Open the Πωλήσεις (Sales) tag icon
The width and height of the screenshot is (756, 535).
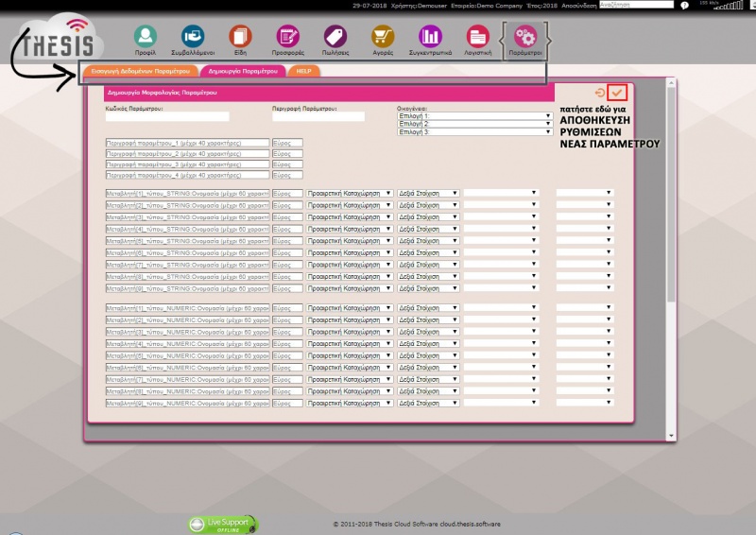[x=335, y=37]
